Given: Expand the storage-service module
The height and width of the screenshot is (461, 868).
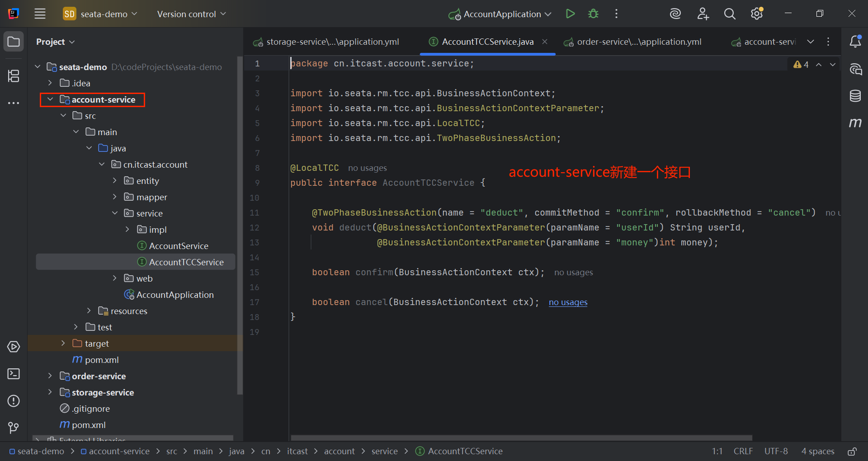Looking at the screenshot, I should pyautogui.click(x=50, y=392).
